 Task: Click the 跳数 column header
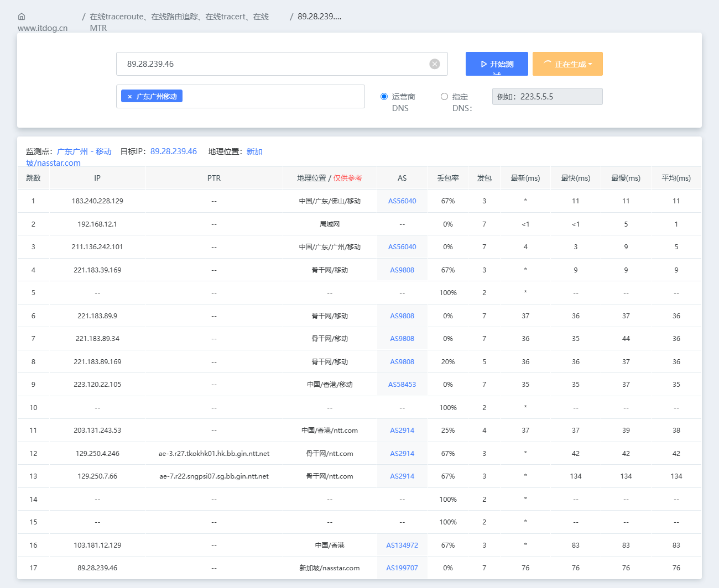tap(33, 178)
